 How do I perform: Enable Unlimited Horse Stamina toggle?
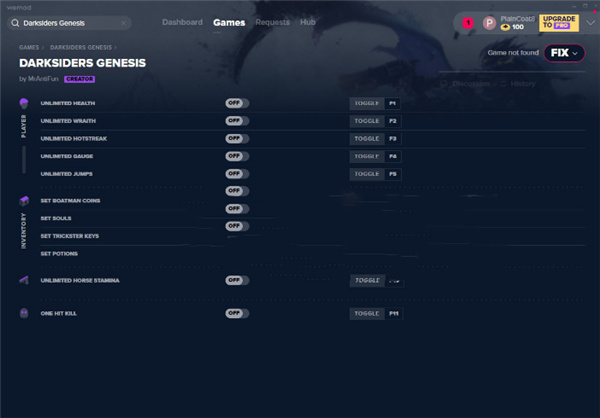click(237, 280)
